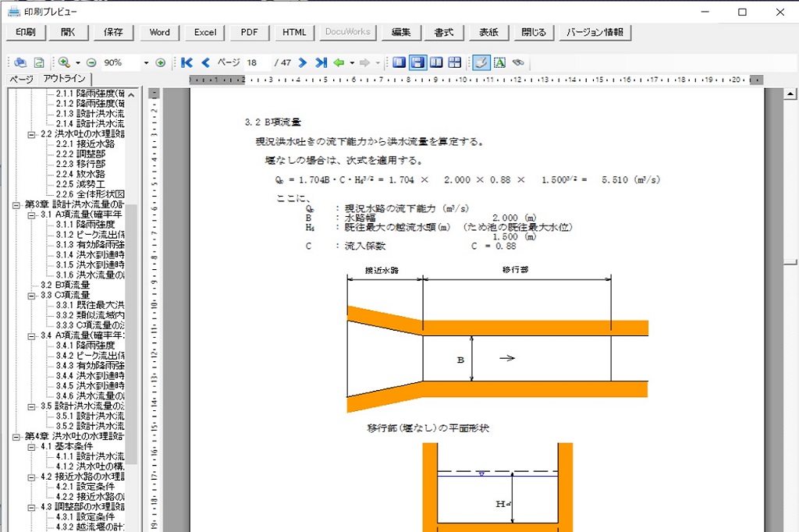
Task: Select outline item 3.2 B項流量
Action: tap(66, 285)
